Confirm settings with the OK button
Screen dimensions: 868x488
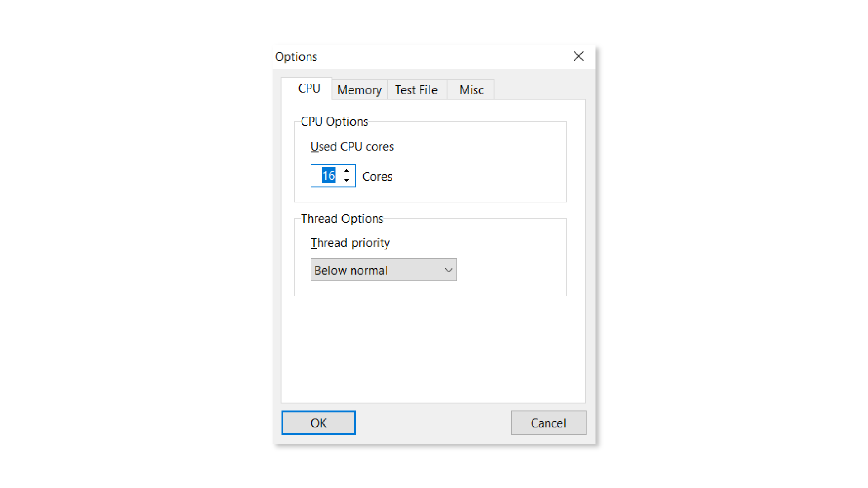[x=318, y=423]
